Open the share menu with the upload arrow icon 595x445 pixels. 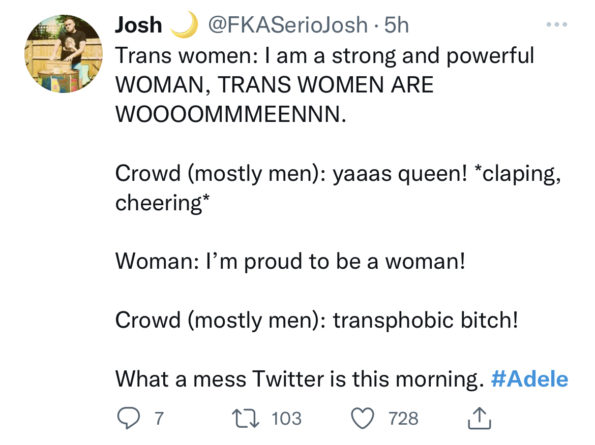[x=479, y=418]
